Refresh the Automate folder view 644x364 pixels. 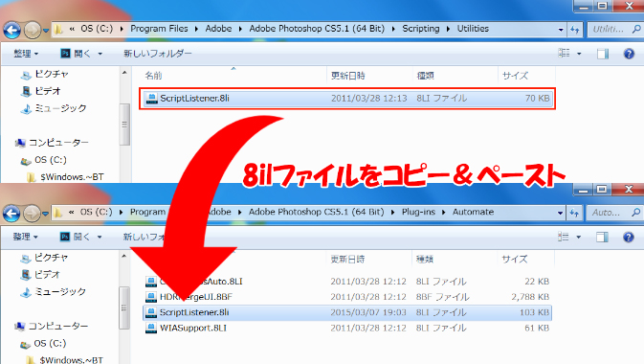tap(574, 213)
